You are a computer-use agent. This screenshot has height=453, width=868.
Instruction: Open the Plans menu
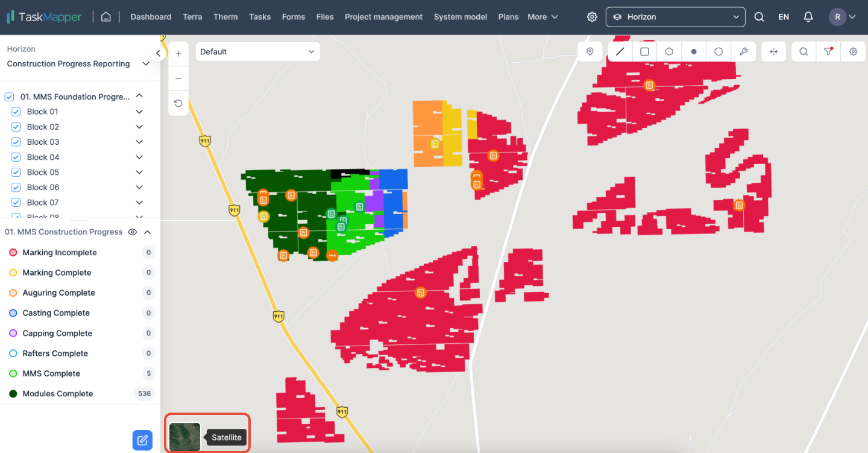click(x=508, y=17)
